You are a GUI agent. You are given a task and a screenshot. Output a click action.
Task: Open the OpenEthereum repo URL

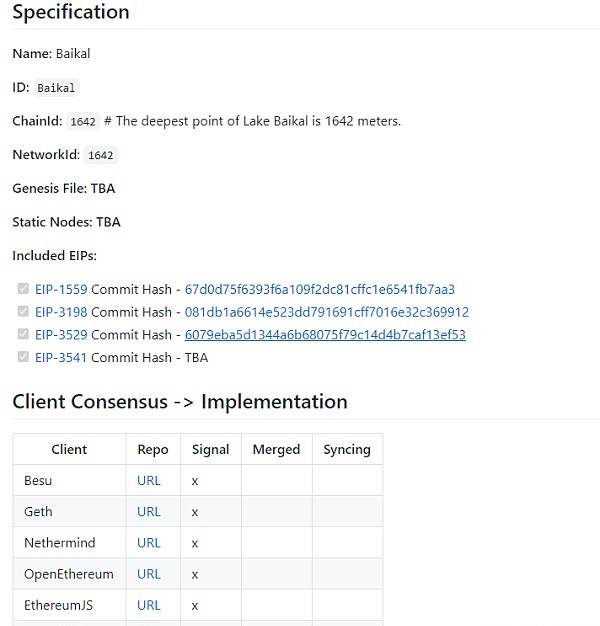coord(149,574)
